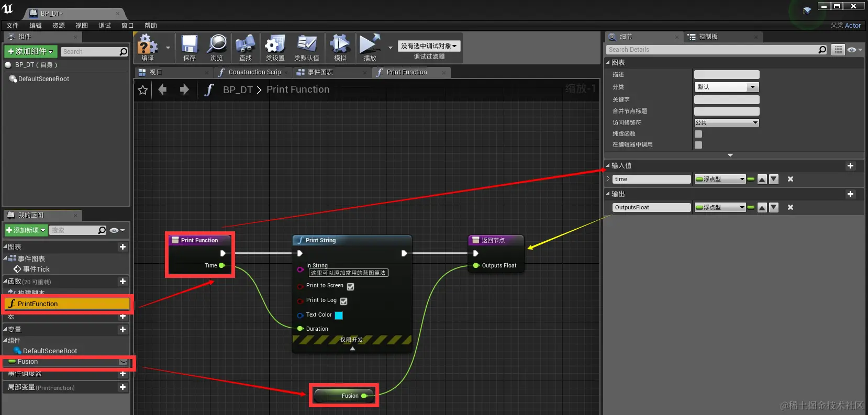The width and height of the screenshot is (868, 415).
Task: Open the debug object selector dropdown
Action: click(x=429, y=46)
